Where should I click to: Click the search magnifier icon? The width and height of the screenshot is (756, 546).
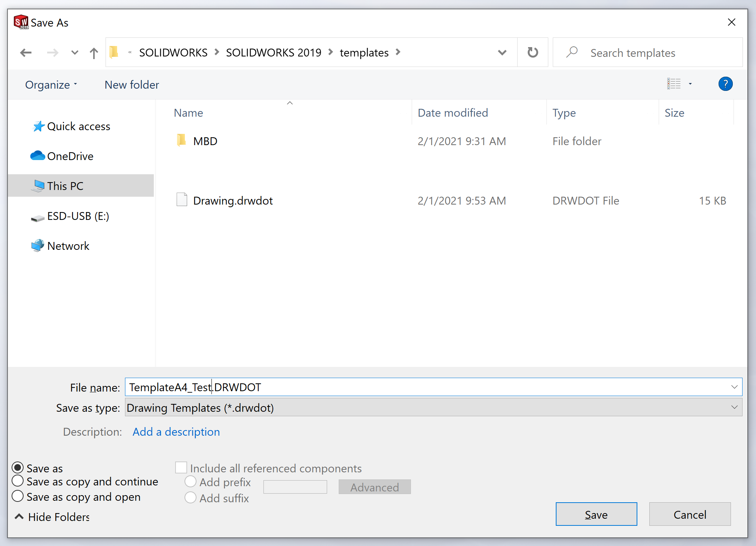572,52
